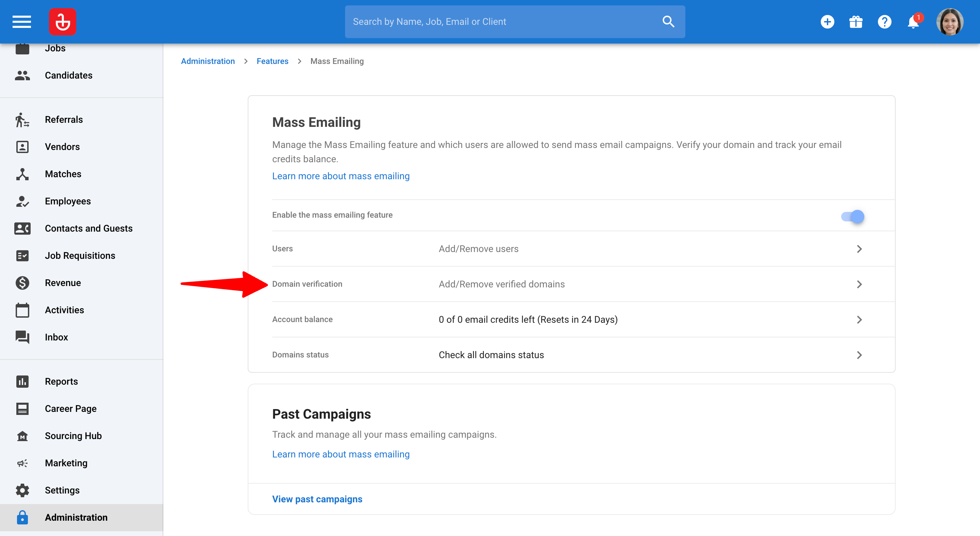Click the Sourcing Hub icon
Image resolution: width=980 pixels, height=536 pixels.
22,436
